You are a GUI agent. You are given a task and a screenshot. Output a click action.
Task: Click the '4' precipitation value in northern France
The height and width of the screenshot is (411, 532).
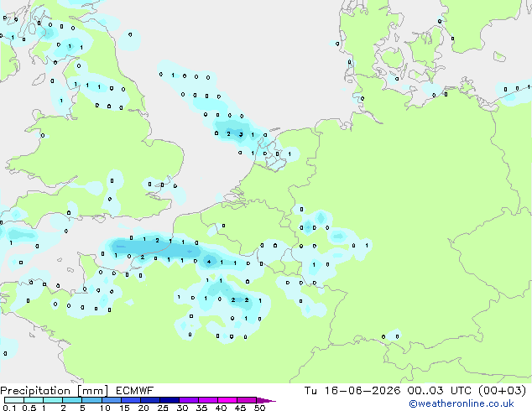click(209, 262)
